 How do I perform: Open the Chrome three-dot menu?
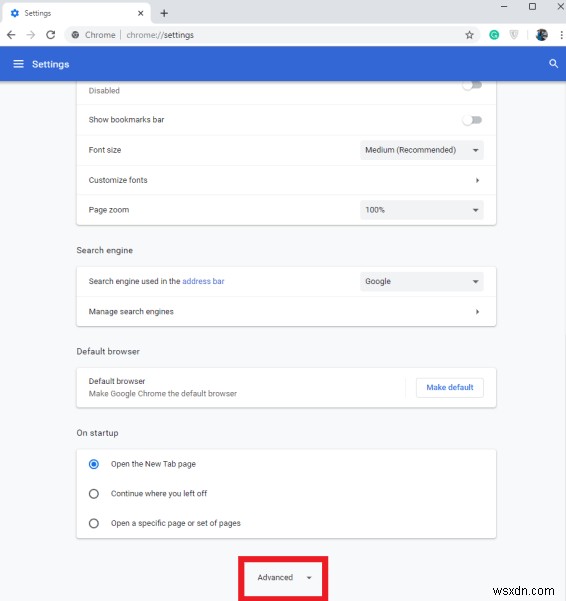[561, 35]
